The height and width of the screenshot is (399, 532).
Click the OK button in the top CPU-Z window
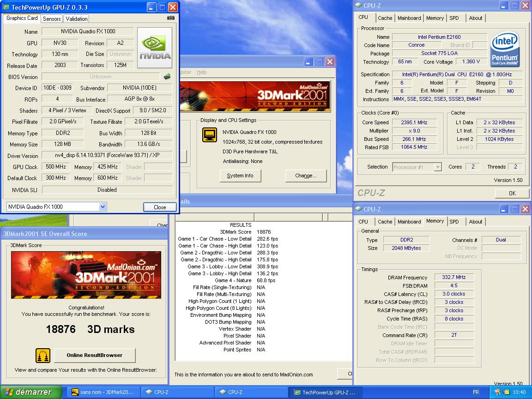[512, 193]
